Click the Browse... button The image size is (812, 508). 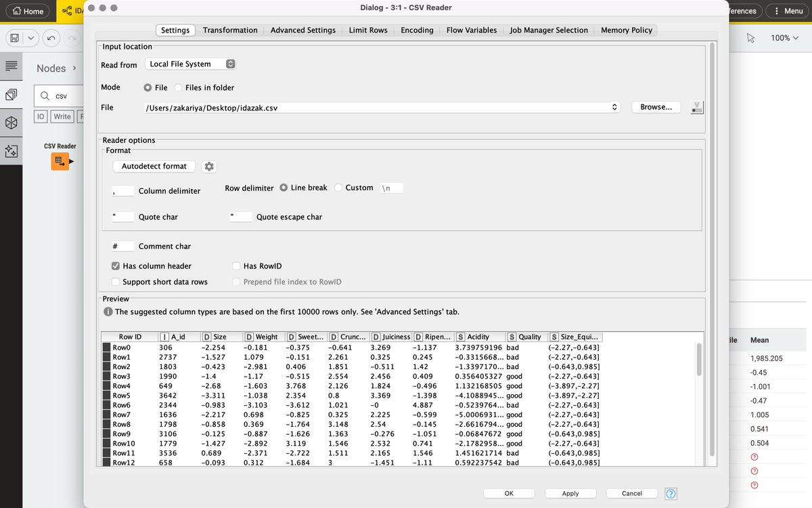656,107
